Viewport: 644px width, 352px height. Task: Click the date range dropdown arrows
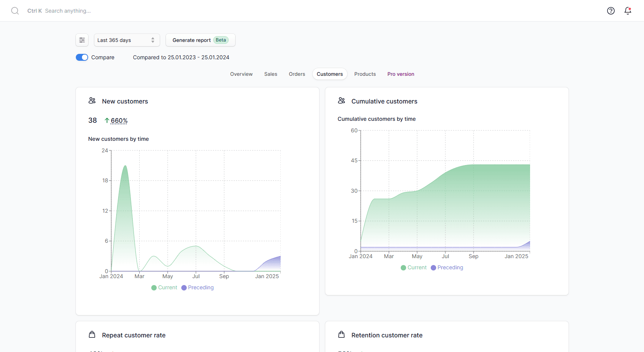(x=153, y=40)
